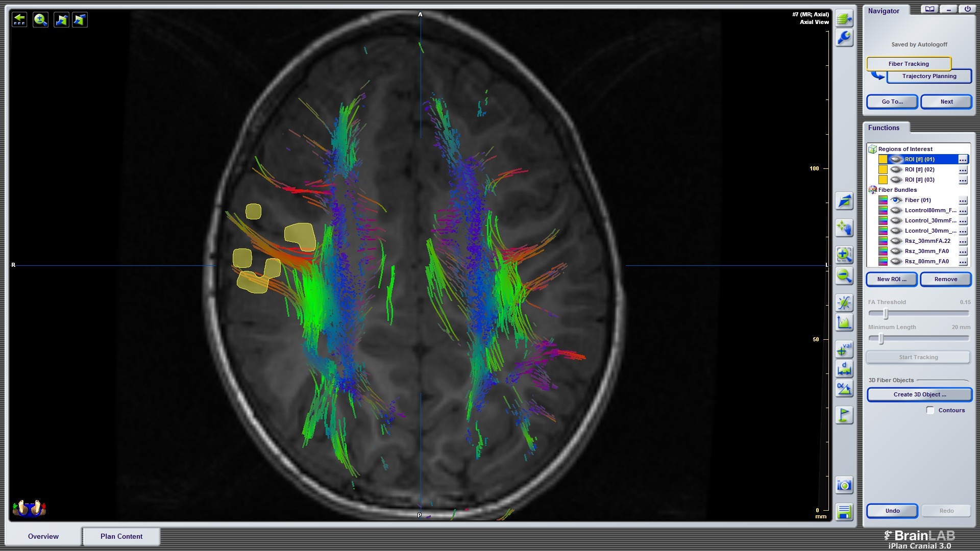
Task: Take a screenshot with the camera icon
Action: 844,485
